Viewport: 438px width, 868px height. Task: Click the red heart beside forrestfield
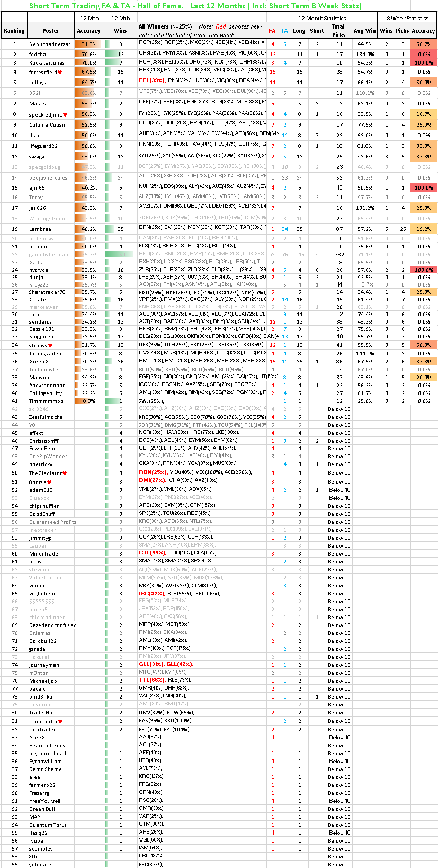tap(60, 72)
